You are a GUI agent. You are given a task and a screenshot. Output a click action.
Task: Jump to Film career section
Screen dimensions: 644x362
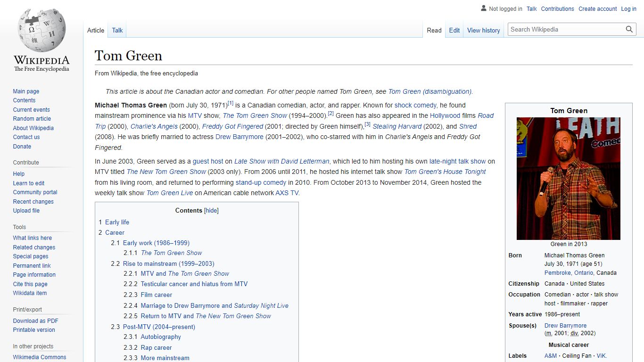(157, 295)
